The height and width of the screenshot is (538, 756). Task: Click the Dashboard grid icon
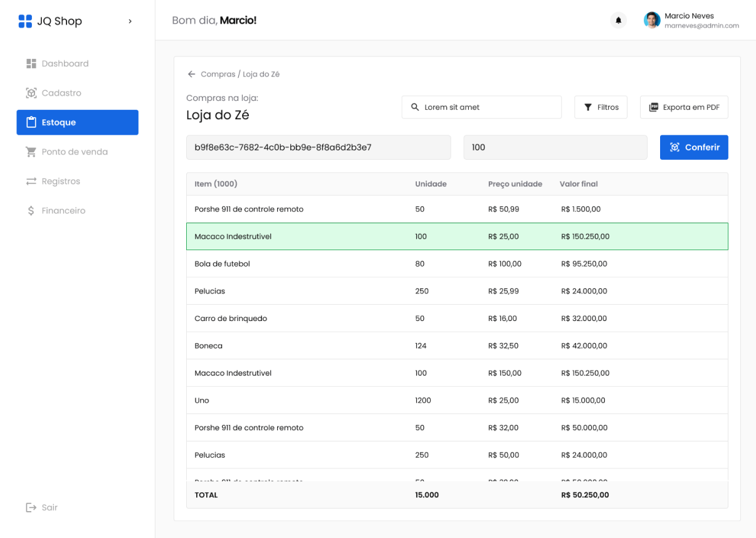tap(31, 64)
